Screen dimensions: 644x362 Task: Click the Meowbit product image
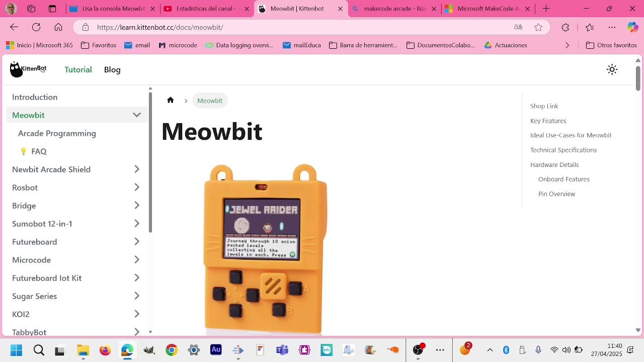265,248
